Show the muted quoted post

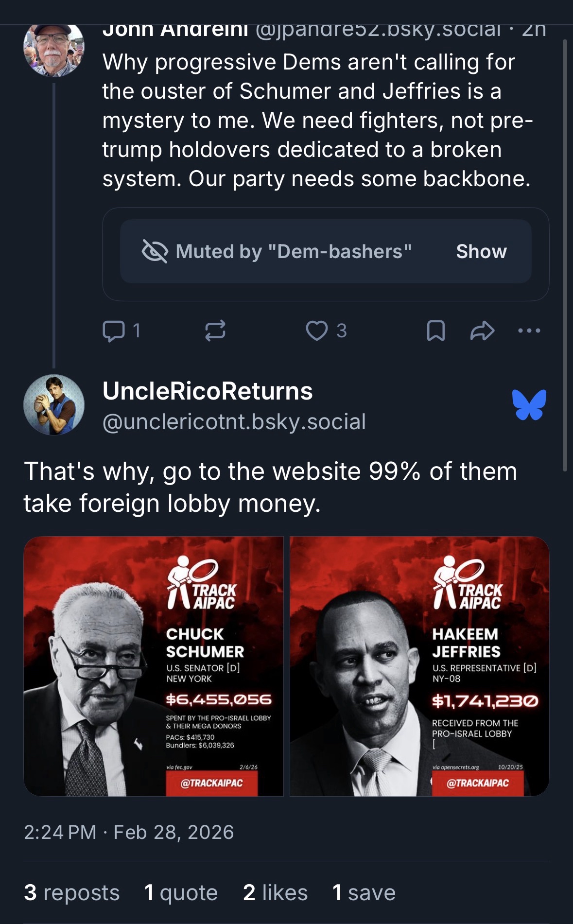click(x=481, y=252)
